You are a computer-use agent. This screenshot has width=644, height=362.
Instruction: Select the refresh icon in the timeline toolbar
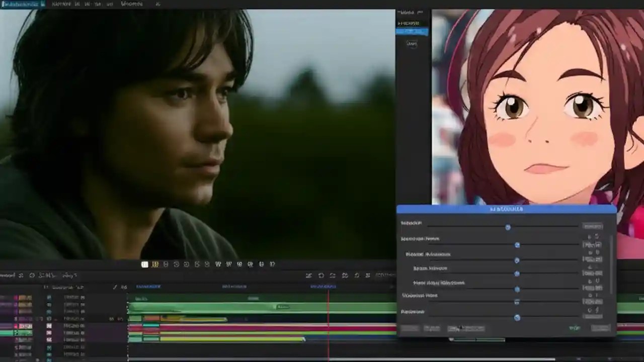tap(320, 275)
